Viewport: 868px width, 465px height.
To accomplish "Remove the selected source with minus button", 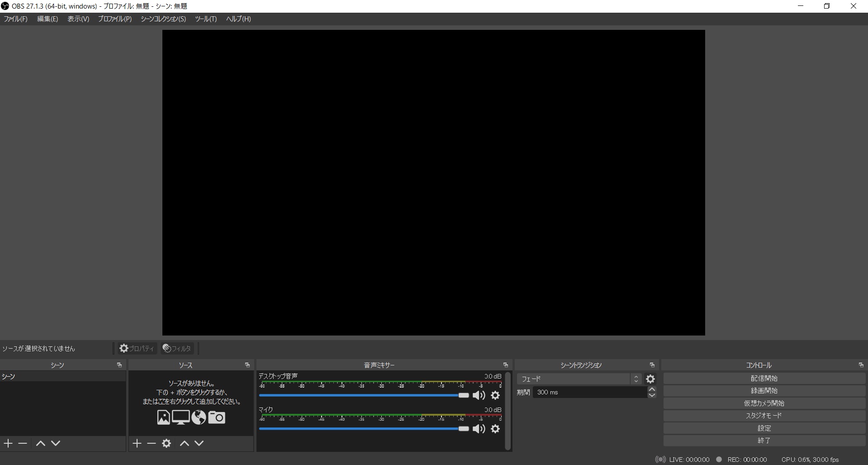I will pos(152,443).
